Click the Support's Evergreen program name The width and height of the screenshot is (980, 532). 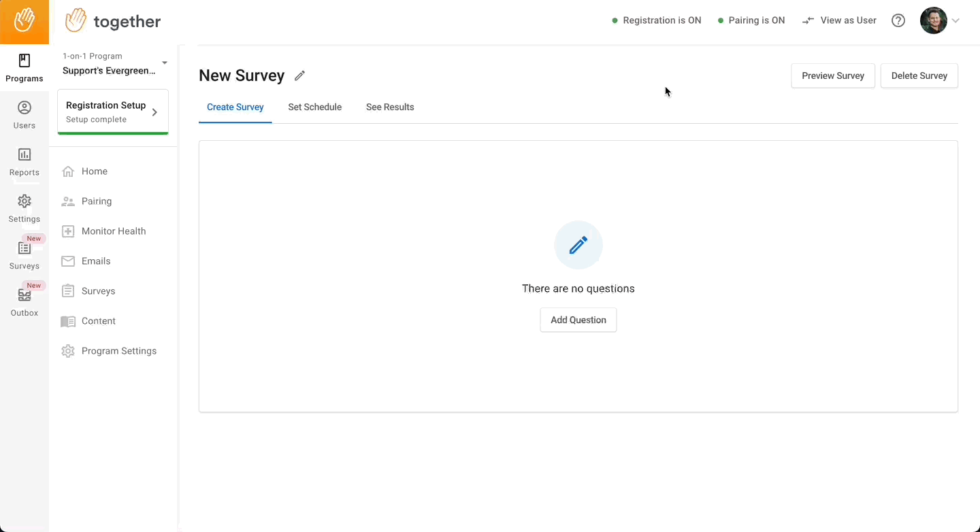point(109,71)
